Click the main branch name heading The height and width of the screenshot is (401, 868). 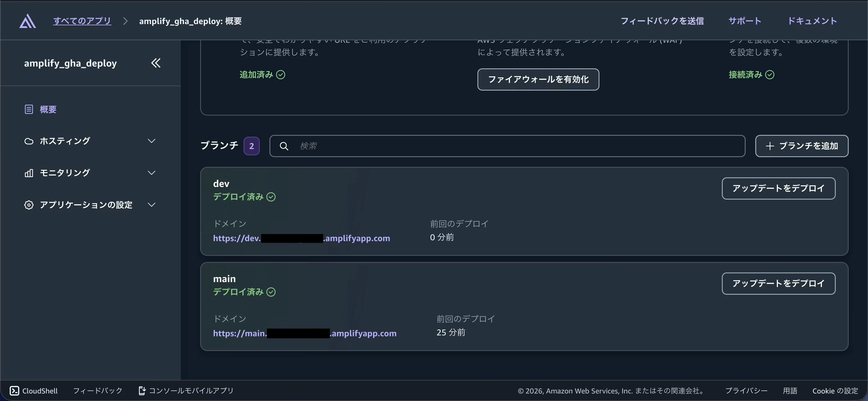pyautogui.click(x=225, y=279)
